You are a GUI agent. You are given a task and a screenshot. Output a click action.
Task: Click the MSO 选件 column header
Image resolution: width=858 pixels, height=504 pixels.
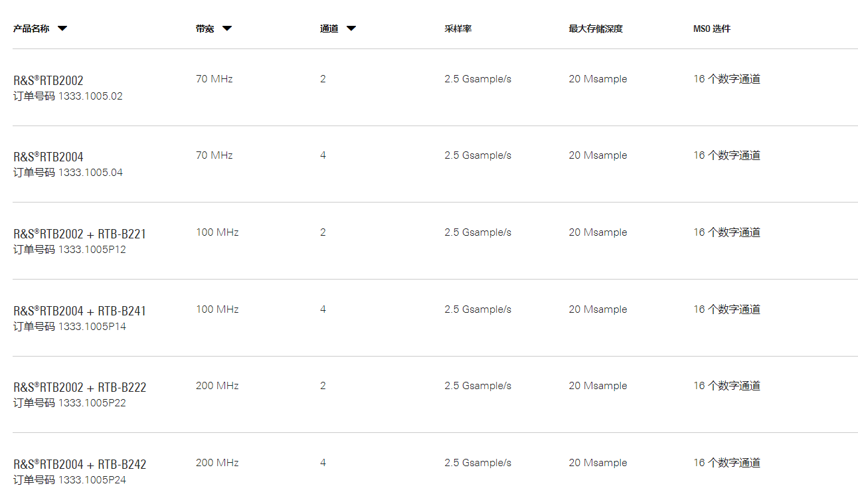click(x=712, y=29)
